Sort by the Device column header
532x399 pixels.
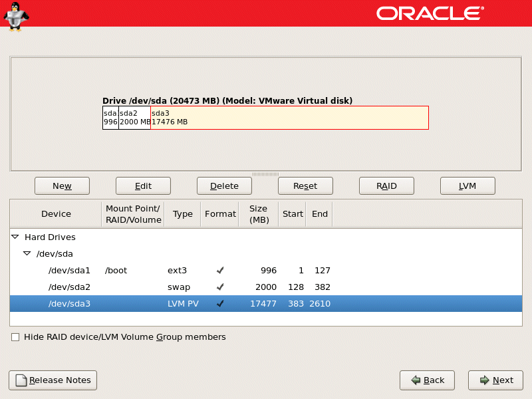coord(56,214)
